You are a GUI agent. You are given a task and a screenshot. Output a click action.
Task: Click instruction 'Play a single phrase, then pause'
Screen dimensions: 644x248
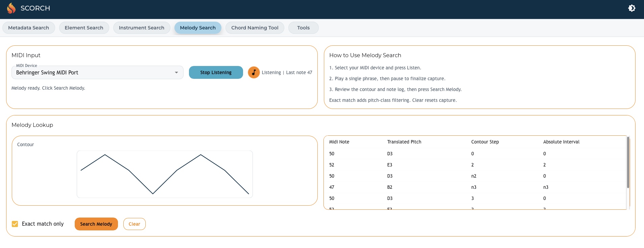tap(387, 78)
